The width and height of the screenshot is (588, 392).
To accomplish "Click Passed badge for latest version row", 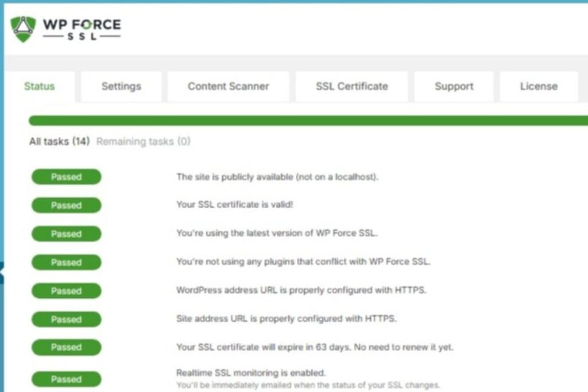I will [x=67, y=234].
